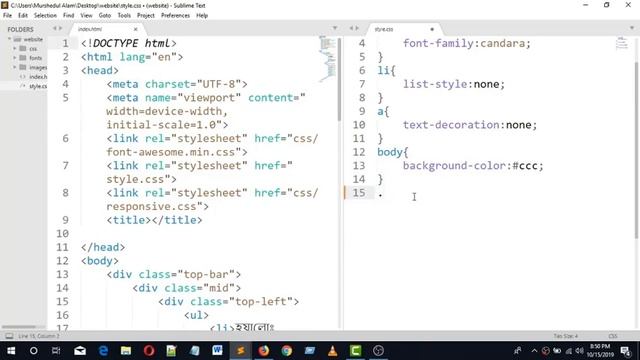Open the Find menu
The width and height of the screenshot is (640, 360).
(69, 16)
